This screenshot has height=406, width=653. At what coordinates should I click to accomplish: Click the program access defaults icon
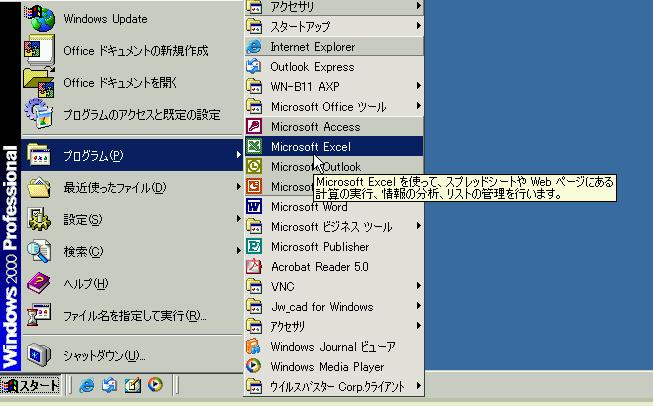click(39, 114)
